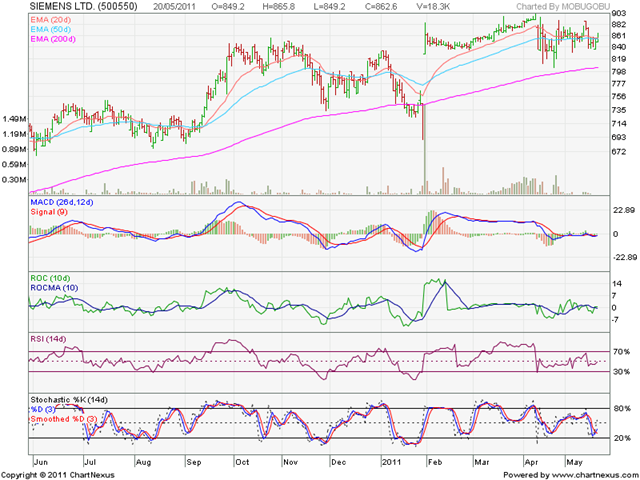Click the 0 value on ROC axis
Viewport: 640px width, 480px height.
coord(614,308)
